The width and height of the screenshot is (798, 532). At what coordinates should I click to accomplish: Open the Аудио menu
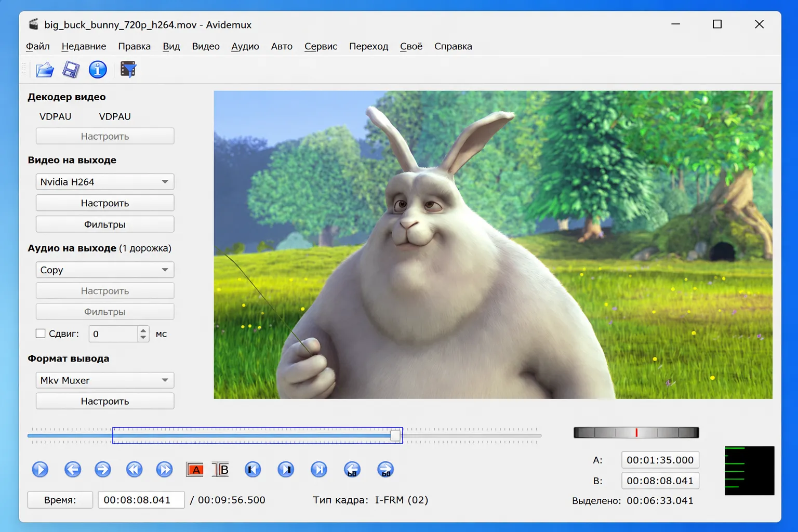click(245, 46)
